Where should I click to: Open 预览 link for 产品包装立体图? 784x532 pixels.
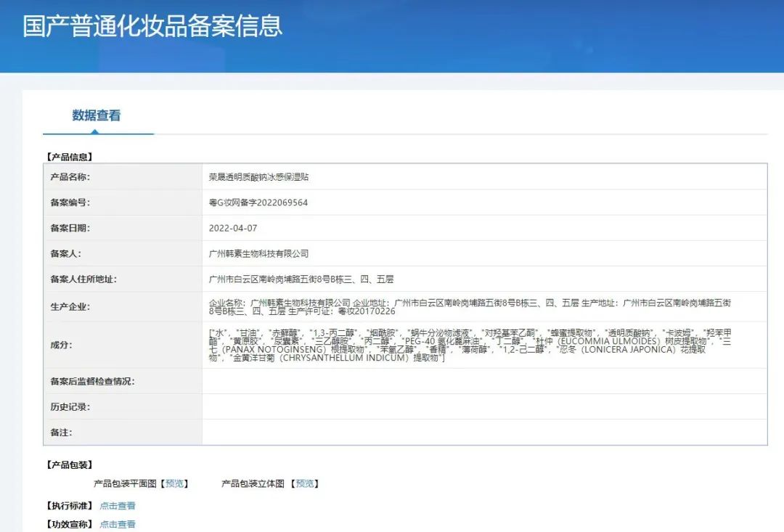[305, 483]
